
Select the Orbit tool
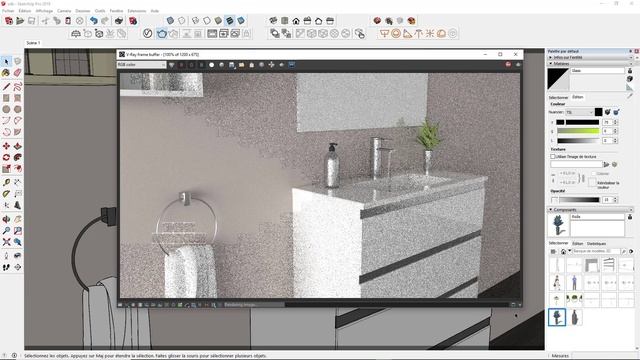pyautogui.click(x=6, y=219)
